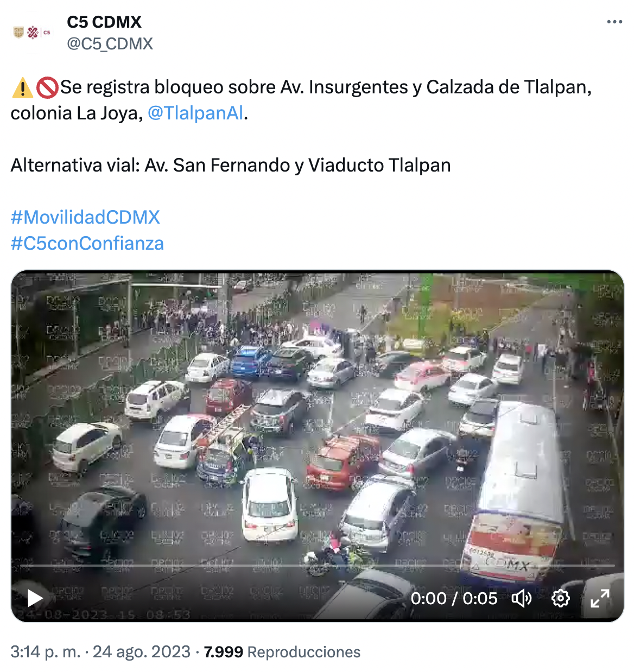Open the three-dot more options menu
634x672 pixels.
(x=614, y=22)
